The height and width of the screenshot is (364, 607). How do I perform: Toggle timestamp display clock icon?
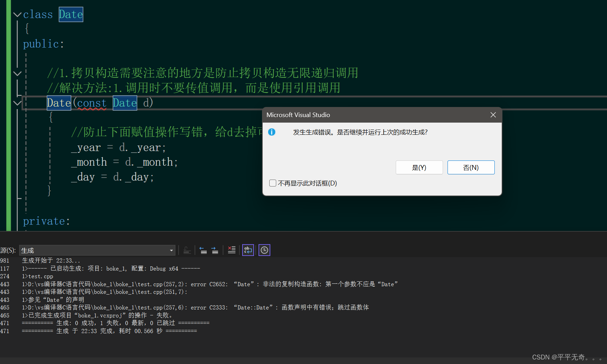tap(264, 250)
